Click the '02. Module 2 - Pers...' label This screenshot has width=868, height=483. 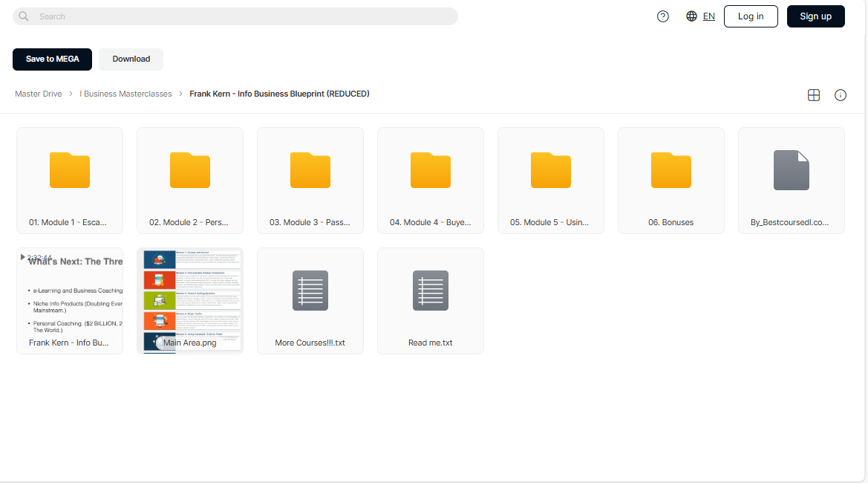point(189,223)
